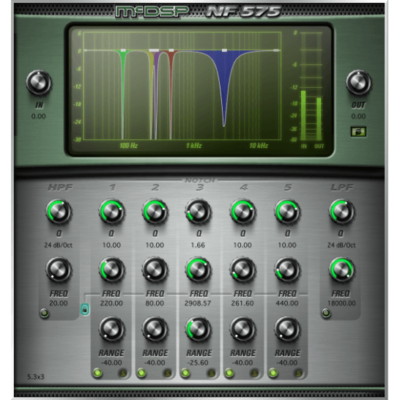This screenshot has width=400, height=400.
Task: Solo Notch 2 with its S button
Action: pyautogui.click(x=167, y=373)
